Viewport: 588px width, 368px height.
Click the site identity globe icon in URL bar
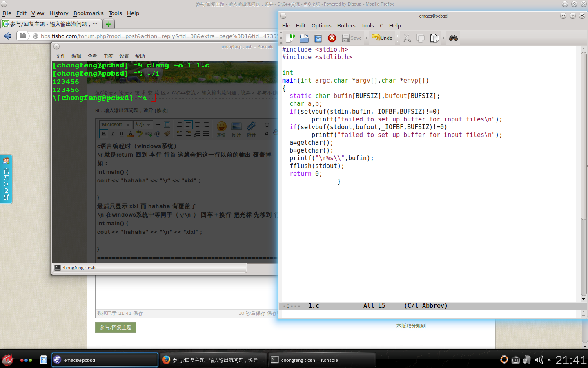pos(36,36)
